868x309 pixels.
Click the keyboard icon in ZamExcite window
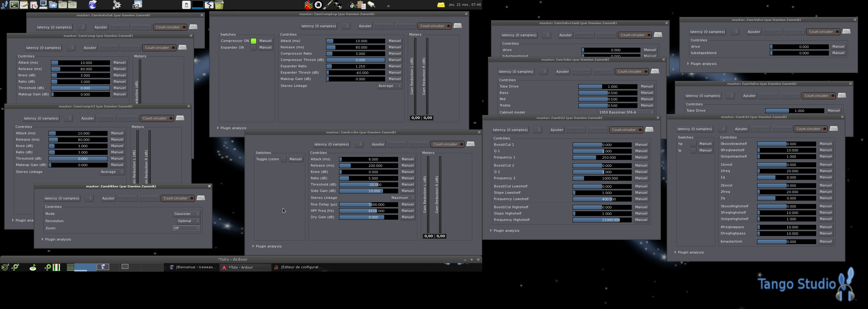point(470,144)
